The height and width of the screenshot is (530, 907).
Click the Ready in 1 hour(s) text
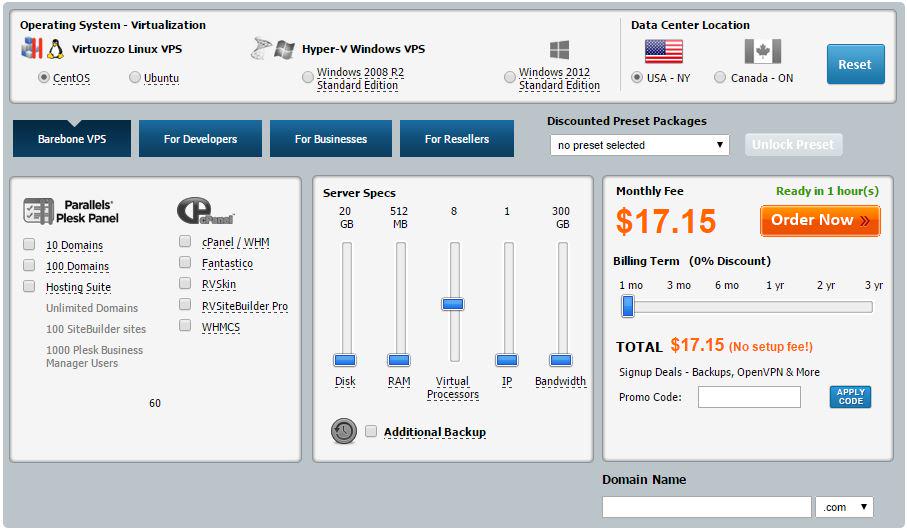[827, 191]
